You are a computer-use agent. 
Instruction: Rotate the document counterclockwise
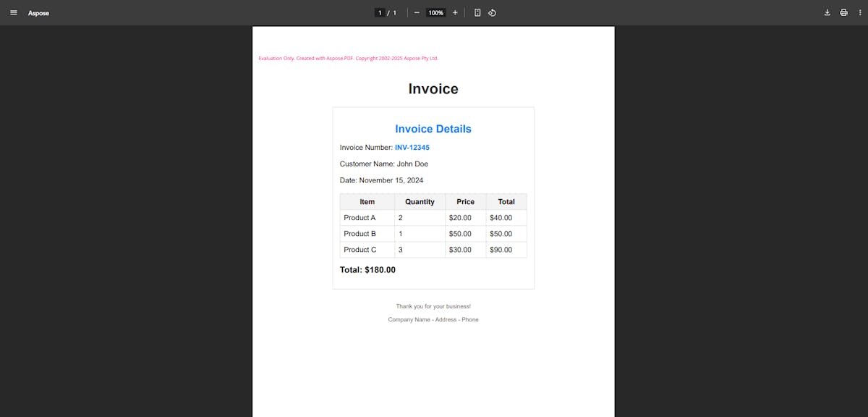click(x=492, y=12)
